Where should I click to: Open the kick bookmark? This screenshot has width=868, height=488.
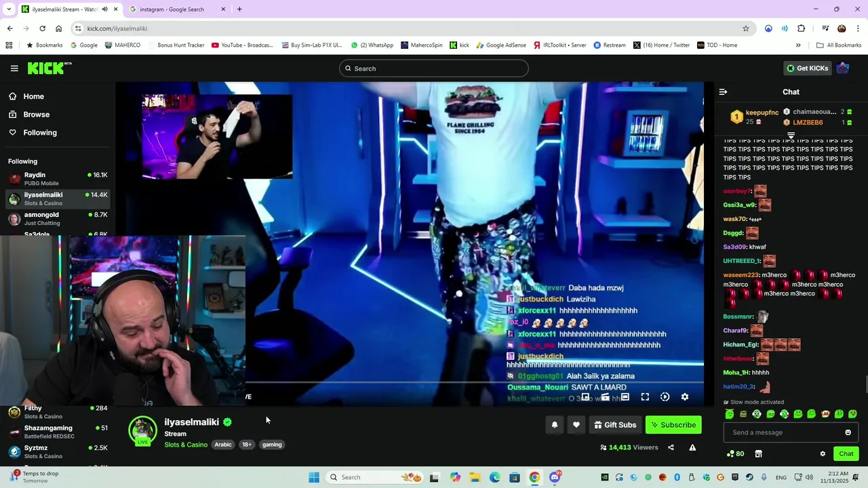[x=460, y=45]
